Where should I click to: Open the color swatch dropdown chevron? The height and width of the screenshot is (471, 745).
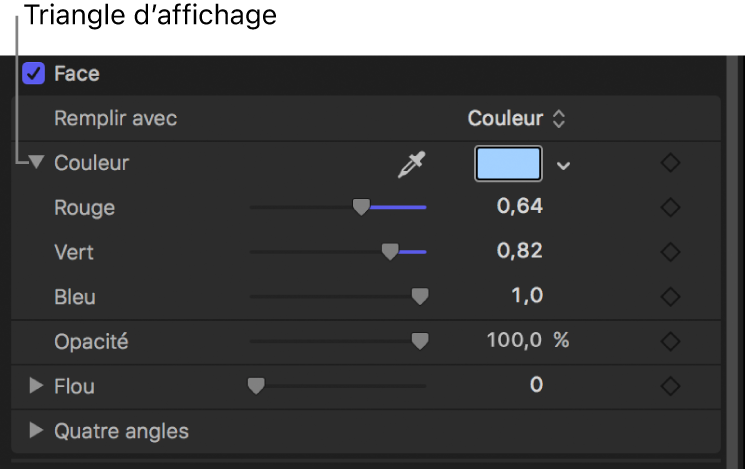[x=564, y=165]
